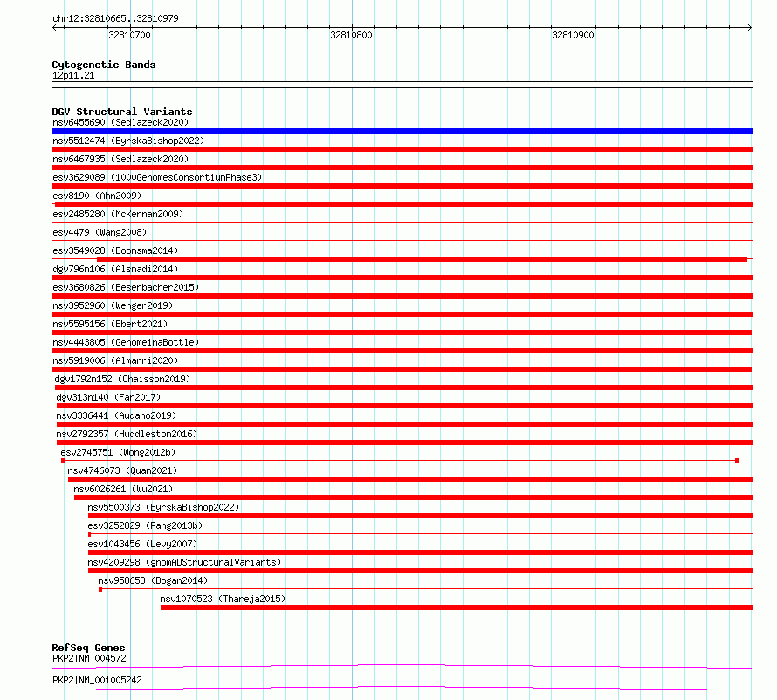Open variant nsv5919006 (Almarri2020)
777x700 pixels.
[115, 360]
